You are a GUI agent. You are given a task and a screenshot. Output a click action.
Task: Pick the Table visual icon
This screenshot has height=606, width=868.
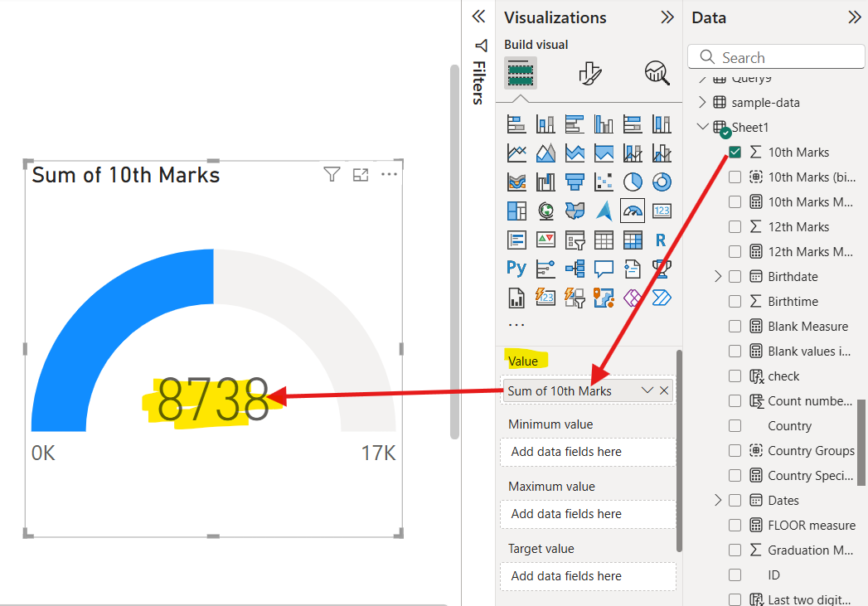[x=604, y=240]
